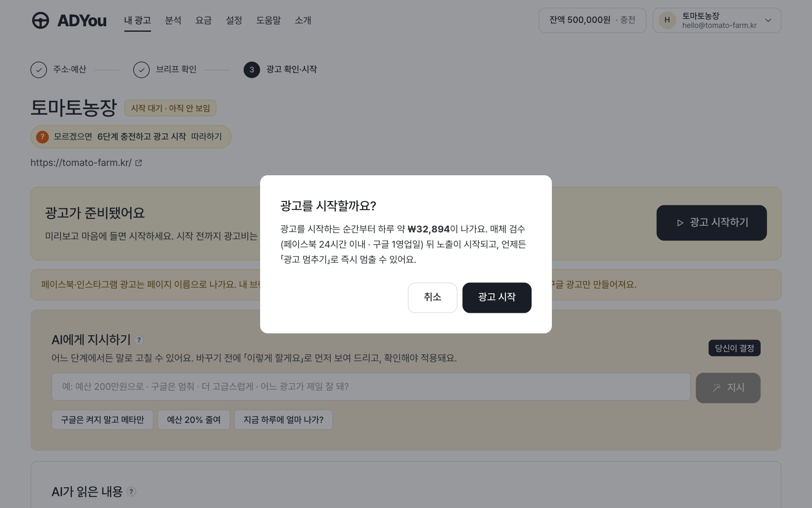
Task: Click the hello@tomato-farm.kr email text
Action: (719, 25)
